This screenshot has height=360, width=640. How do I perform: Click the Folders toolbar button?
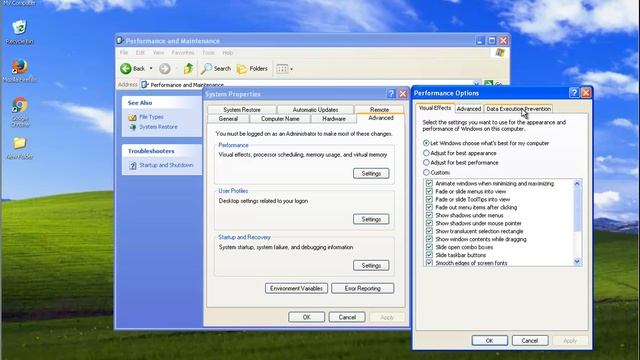[x=252, y=69]
